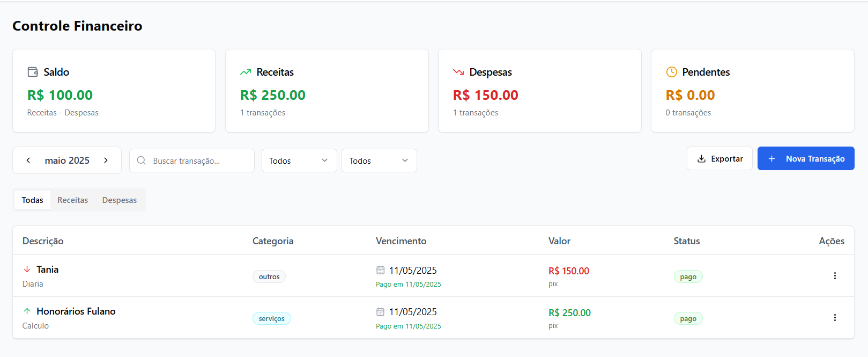Click the Exportar button
Screen dimensions: 868x357
coord(719,159)
